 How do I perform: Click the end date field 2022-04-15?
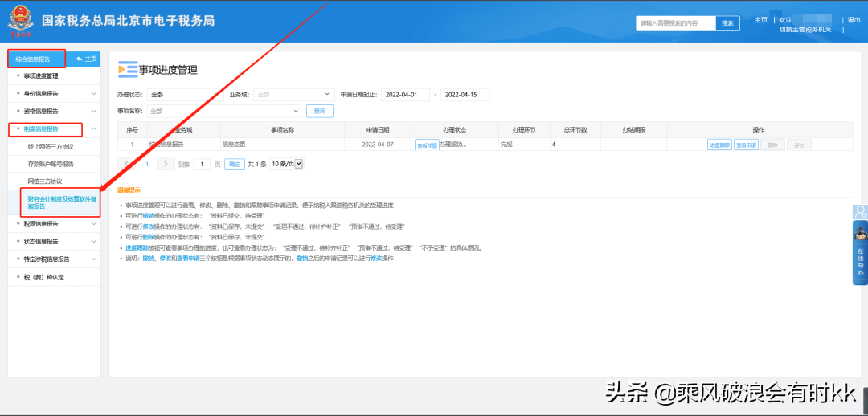point(465,95)
